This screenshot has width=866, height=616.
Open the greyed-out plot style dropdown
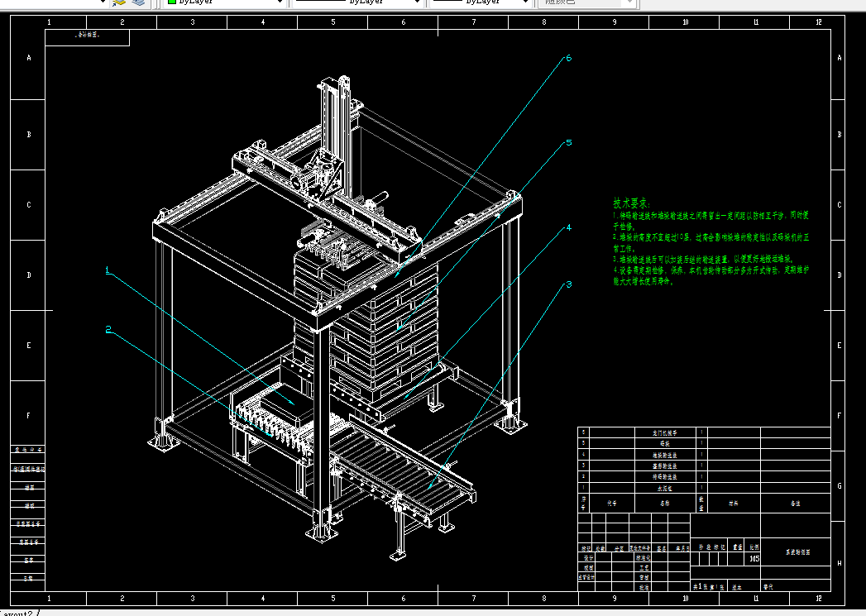click(x=587, y=2)
